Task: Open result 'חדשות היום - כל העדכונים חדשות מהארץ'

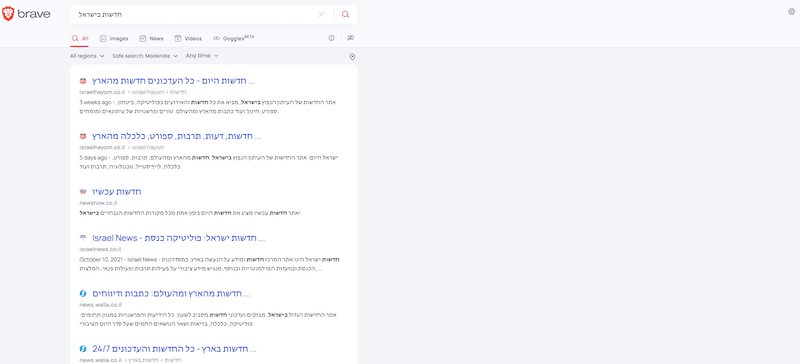Action: [173, 81]
